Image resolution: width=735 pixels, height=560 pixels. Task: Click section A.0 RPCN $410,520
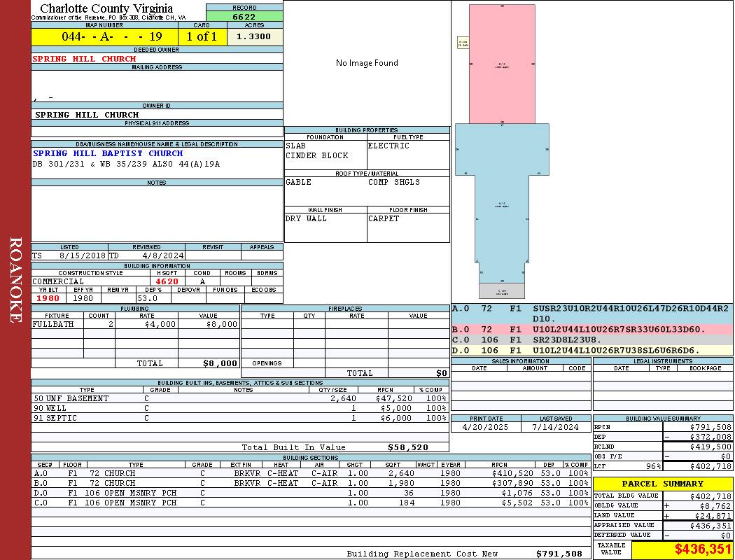point(512,473)
